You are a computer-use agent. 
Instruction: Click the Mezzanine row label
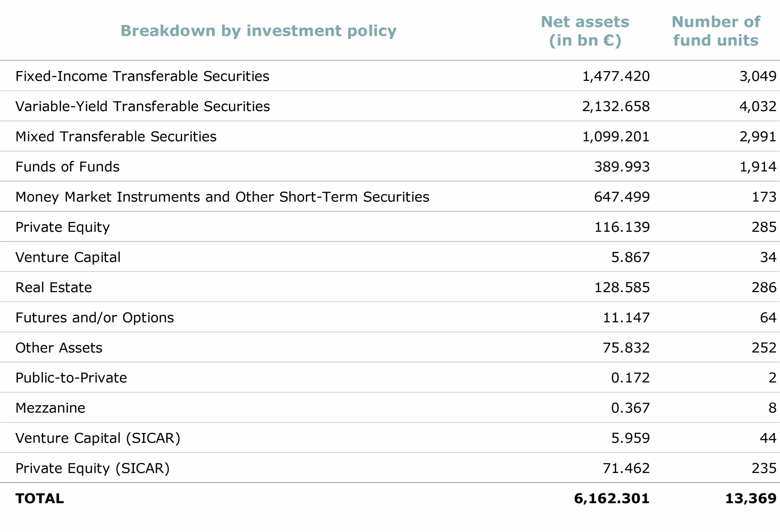(50, 408)
